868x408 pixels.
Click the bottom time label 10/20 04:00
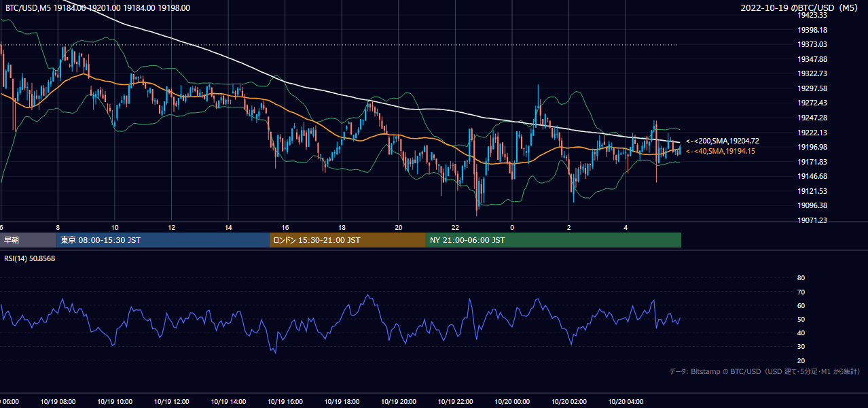click(x=626, y=402)
